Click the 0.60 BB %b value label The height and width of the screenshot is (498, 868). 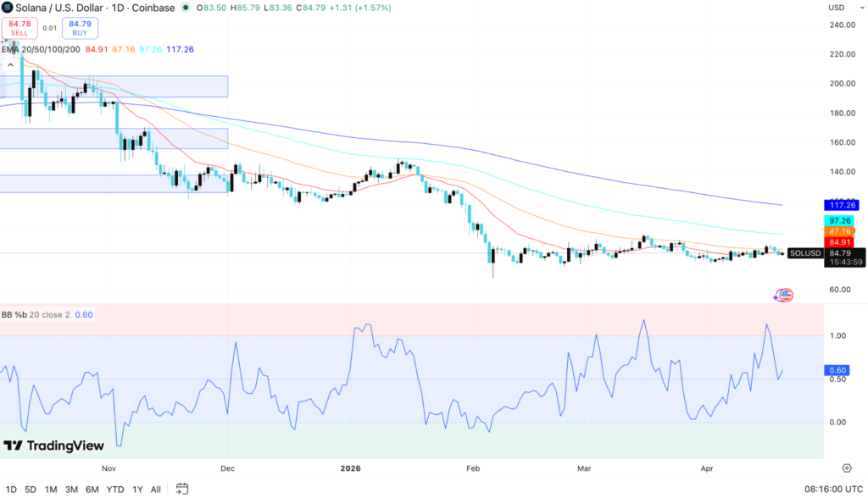click(x=82, y=314)
